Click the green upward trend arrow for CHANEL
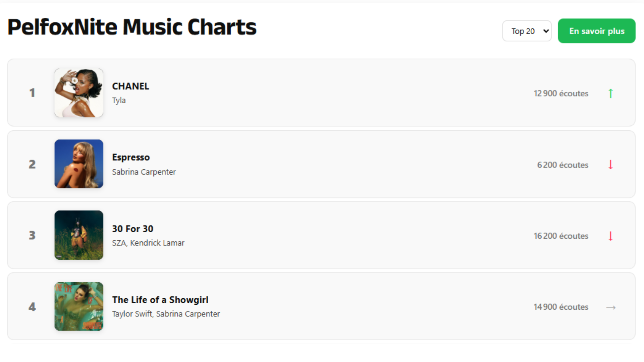 (x=611, y=93)
